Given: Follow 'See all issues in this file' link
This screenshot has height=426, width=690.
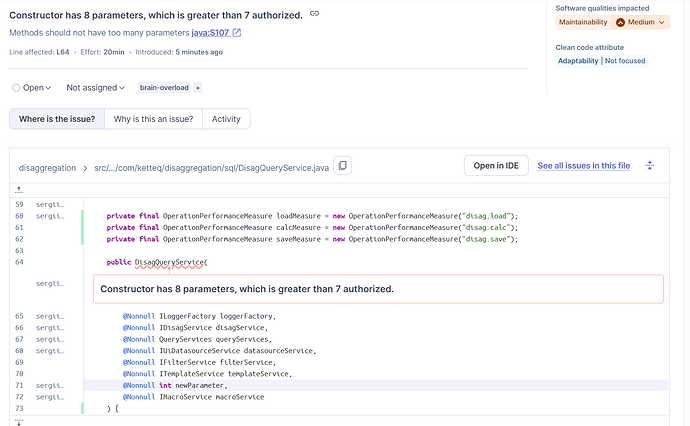Looking at the screenshot, I should pyautogui.click(x=584, y=166).
